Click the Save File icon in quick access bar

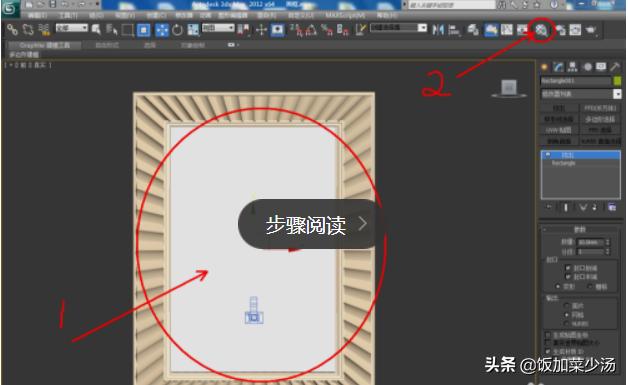52,4
